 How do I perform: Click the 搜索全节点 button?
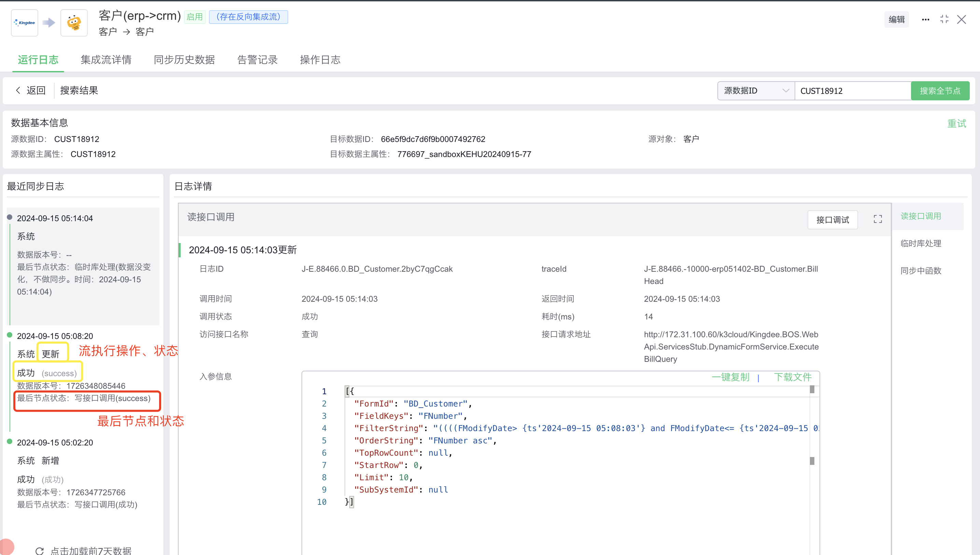point(940,91)
